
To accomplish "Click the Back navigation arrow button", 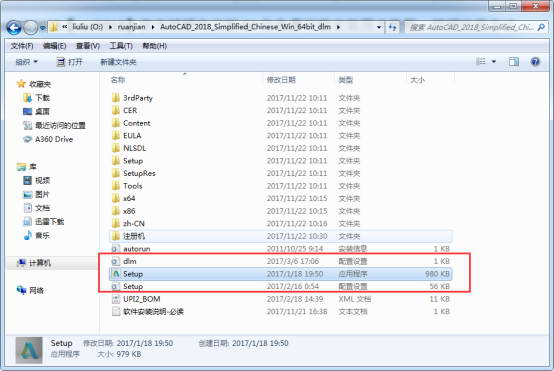I will pyautogui.click(x=14, y=28).
